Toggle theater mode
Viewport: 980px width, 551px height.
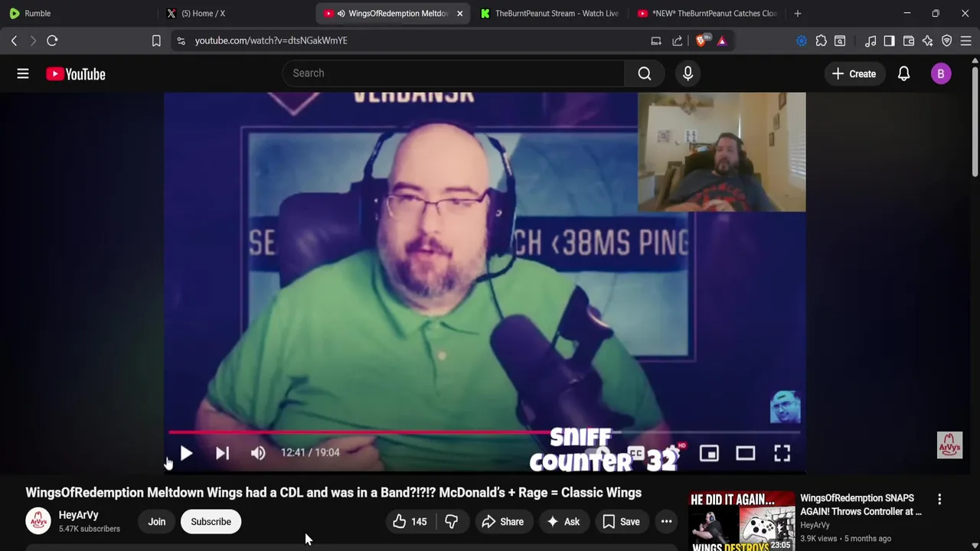[x=746, y=453]
